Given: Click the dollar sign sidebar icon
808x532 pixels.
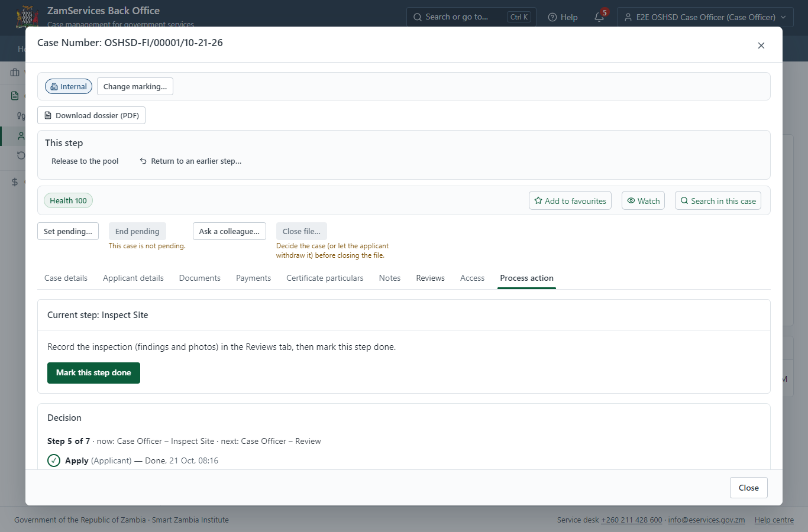Looking at the screenshot, I should coord(15,182).
